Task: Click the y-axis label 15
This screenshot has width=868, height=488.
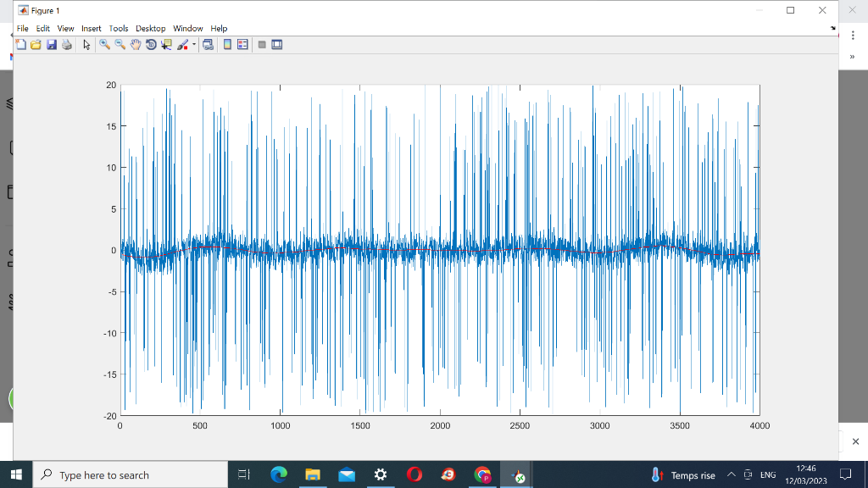Action: 112,126
